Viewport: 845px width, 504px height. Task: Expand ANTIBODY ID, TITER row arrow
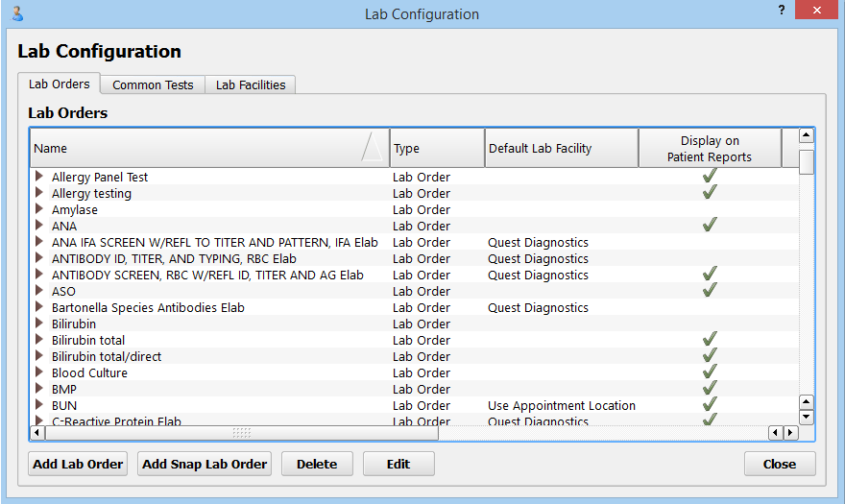tap(38, 257)
